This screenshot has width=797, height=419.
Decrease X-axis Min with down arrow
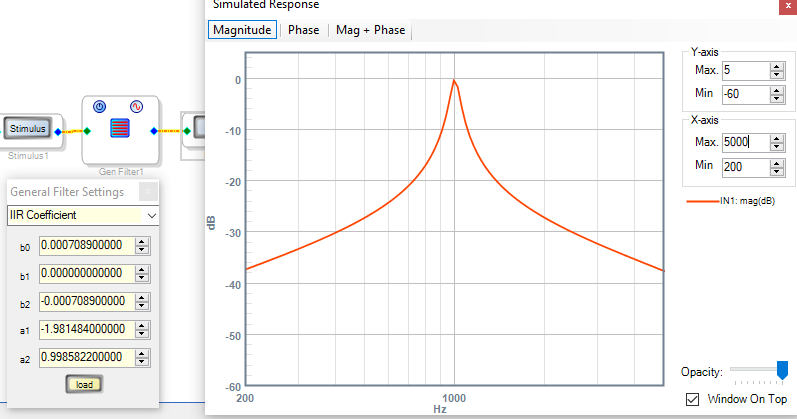777,171
